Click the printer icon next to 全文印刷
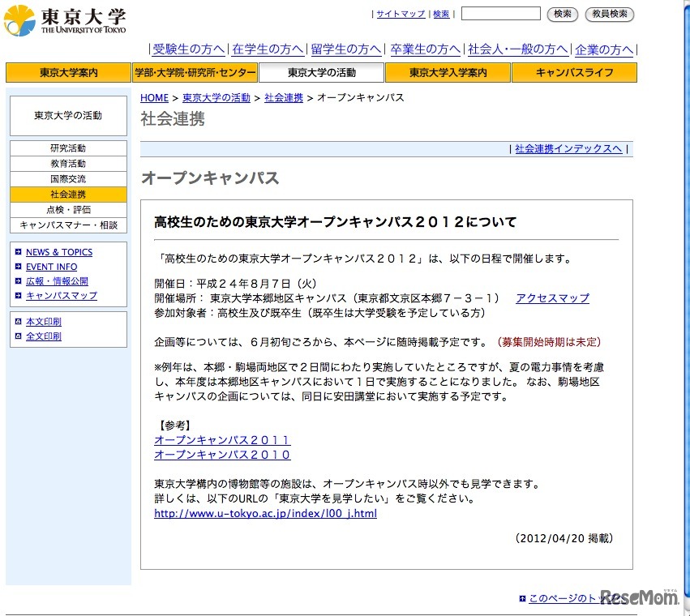Screen dimensions: 690x616 [19, 336]
